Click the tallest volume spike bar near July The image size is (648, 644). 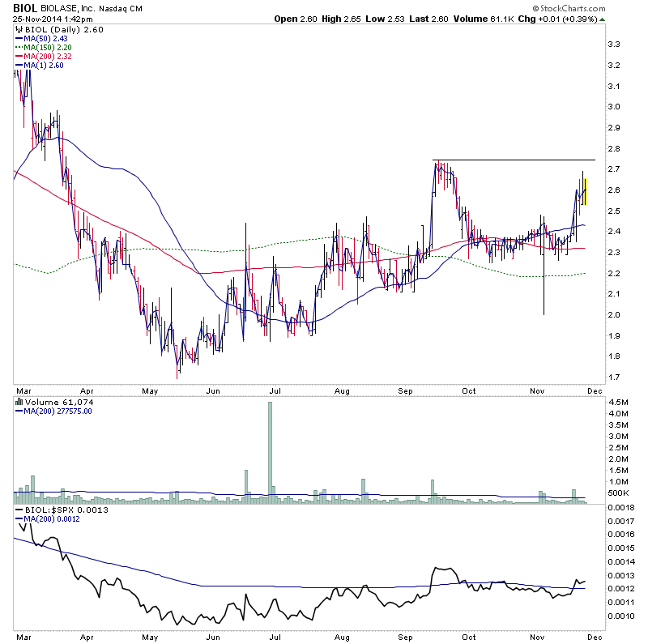[271, 453]
